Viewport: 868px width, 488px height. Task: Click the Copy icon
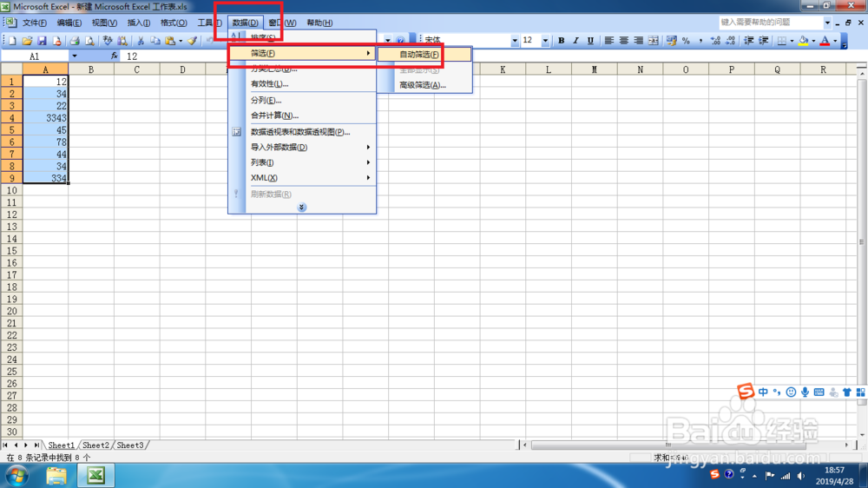pos(155,41)
